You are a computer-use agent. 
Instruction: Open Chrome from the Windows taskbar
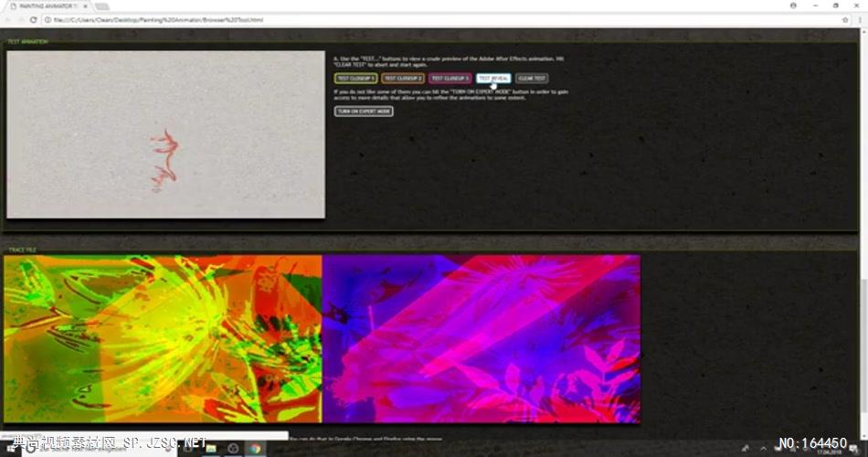click(255, 448)
